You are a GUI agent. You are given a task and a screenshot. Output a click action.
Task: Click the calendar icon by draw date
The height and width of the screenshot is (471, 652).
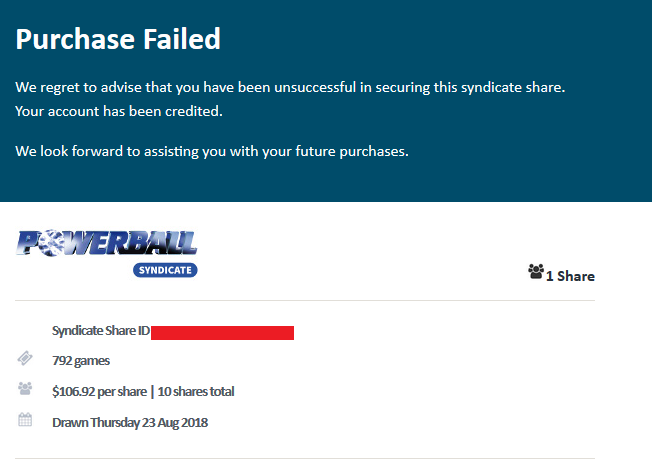point(25,421)
